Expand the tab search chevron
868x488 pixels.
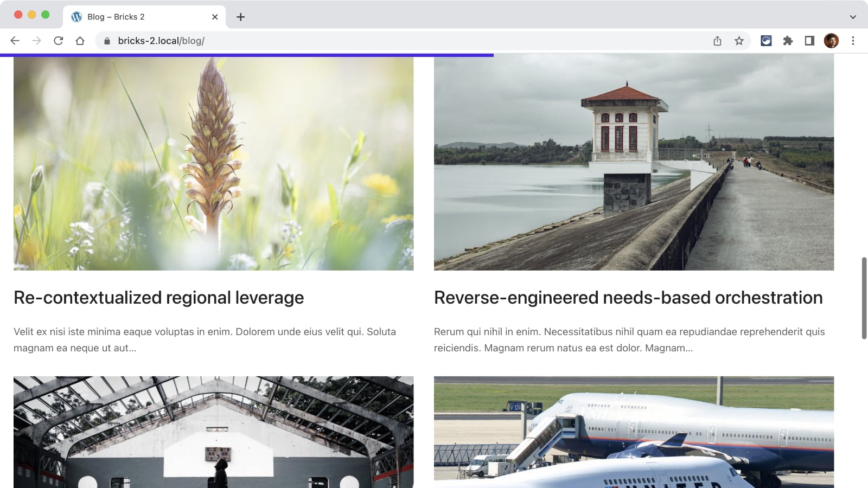click(853, 17)
